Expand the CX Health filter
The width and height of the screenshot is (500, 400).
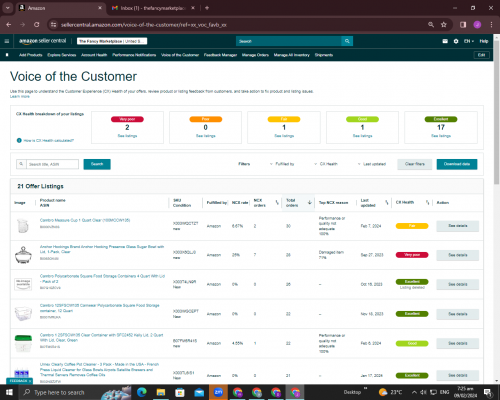(x=326, y=164)
